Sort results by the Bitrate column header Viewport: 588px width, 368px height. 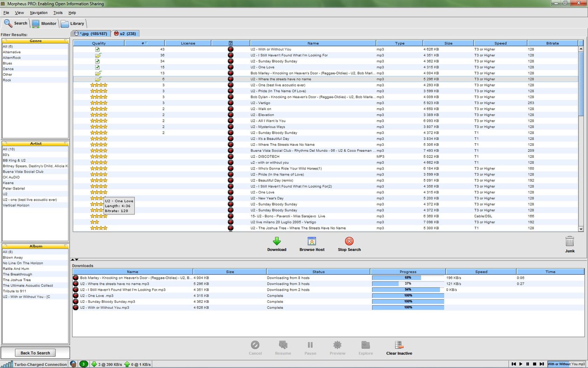point(552,43)
